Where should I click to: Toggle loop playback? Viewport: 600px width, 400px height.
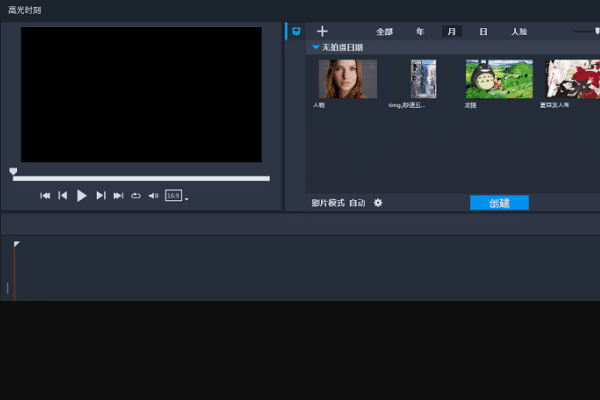tap(136, 196)
